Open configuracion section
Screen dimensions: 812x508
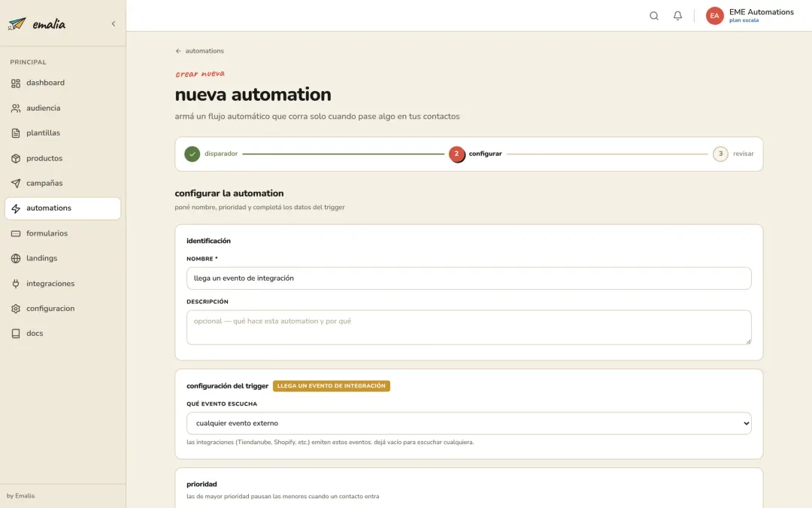tap(62, 309)
